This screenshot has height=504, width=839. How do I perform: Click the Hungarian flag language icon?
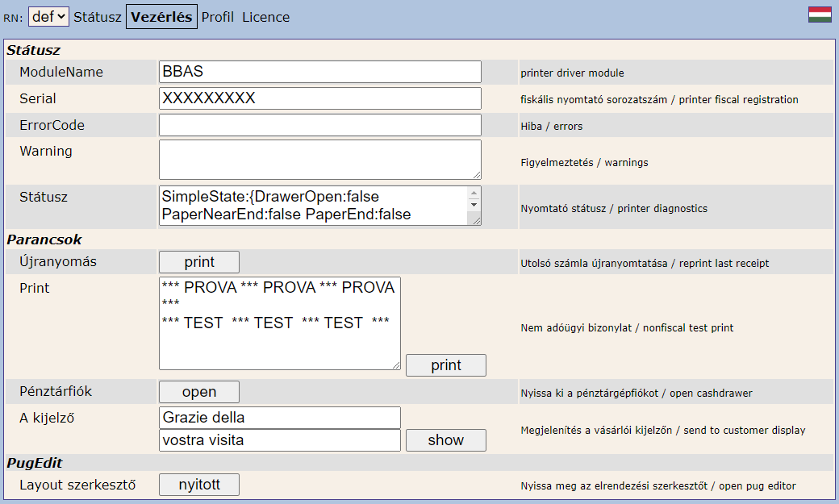pos(820,15)
